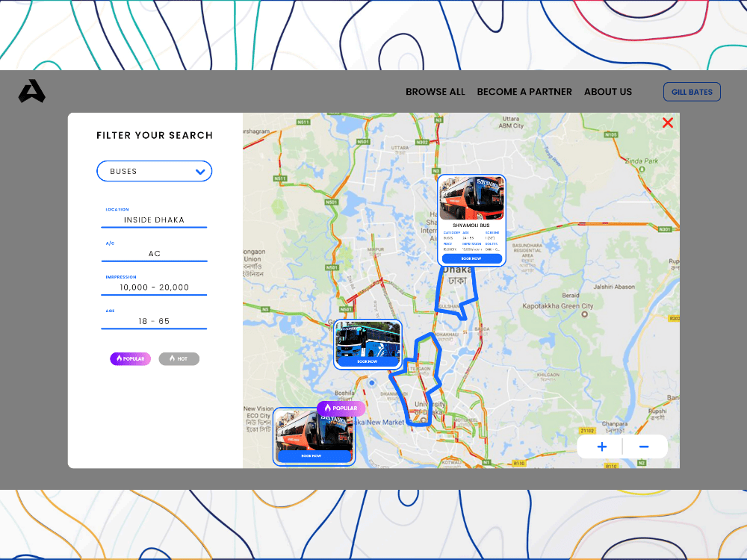
Task: Click the Gill Bates account button
Action: coord(692,92)
